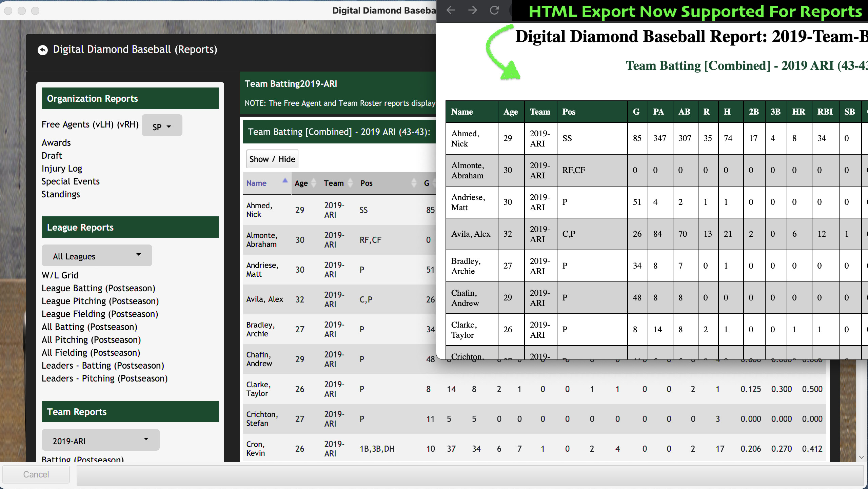This screenshot has height=489, width=868.
Task: Sort the Age column with its sort arrows
Action: 314,183
